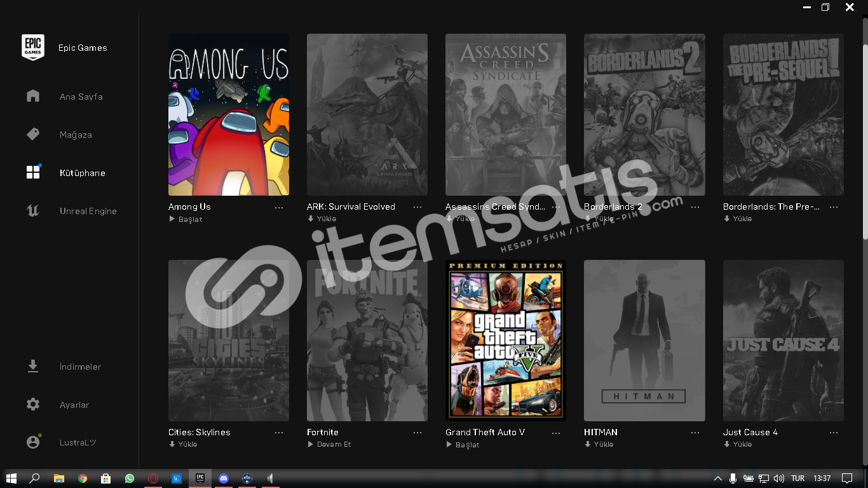Click the Cities: Skylines cover art

(x=229, y=340)
